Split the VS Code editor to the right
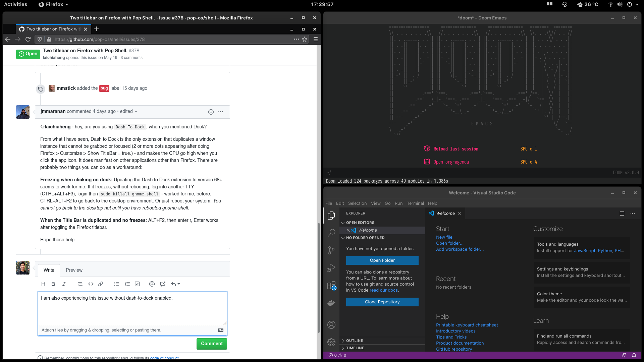This screenshot has height=362, width=644. click(622, 214)
